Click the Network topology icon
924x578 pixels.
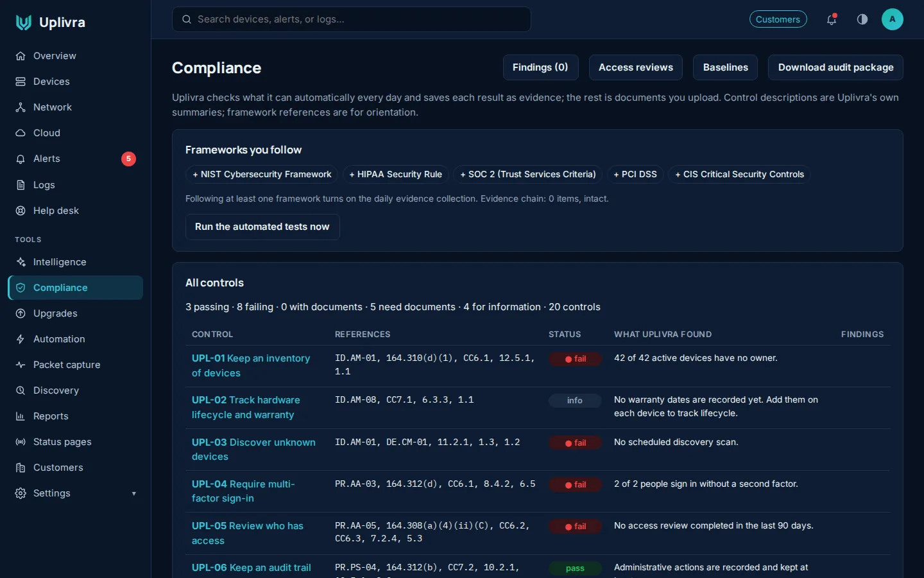pos(21,107)
